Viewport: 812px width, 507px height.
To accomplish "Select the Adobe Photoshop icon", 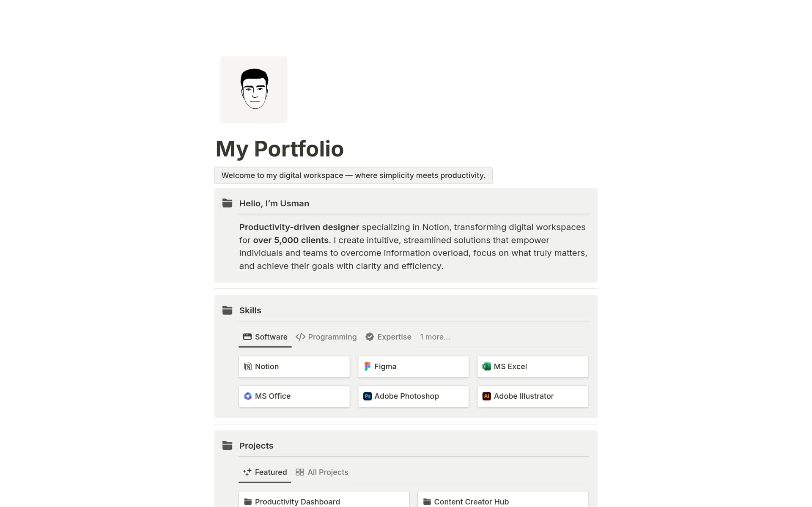I will (x=367, y=396).
